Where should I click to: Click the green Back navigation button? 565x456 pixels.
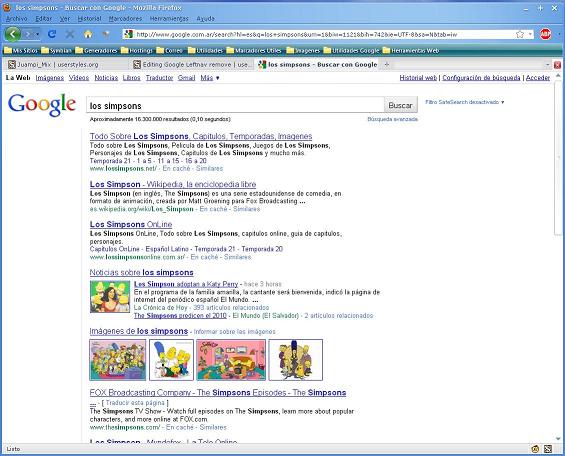(13, 34)
